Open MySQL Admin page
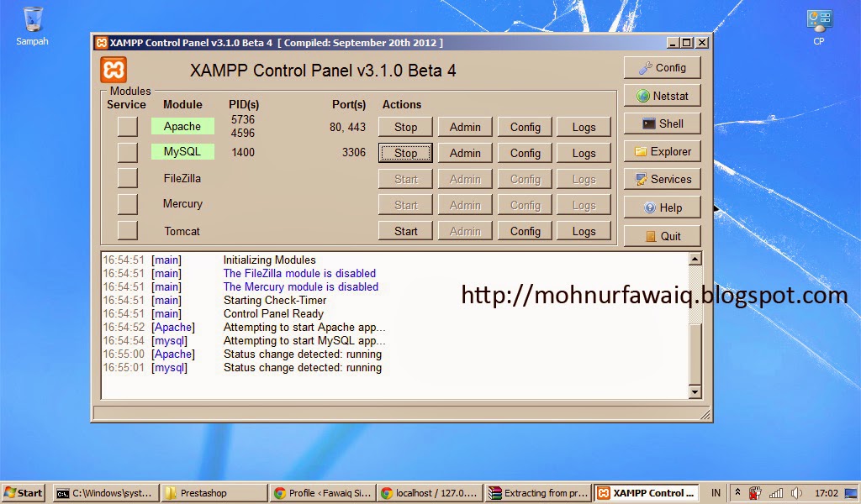The image size is (861, 504). (465, 153)
